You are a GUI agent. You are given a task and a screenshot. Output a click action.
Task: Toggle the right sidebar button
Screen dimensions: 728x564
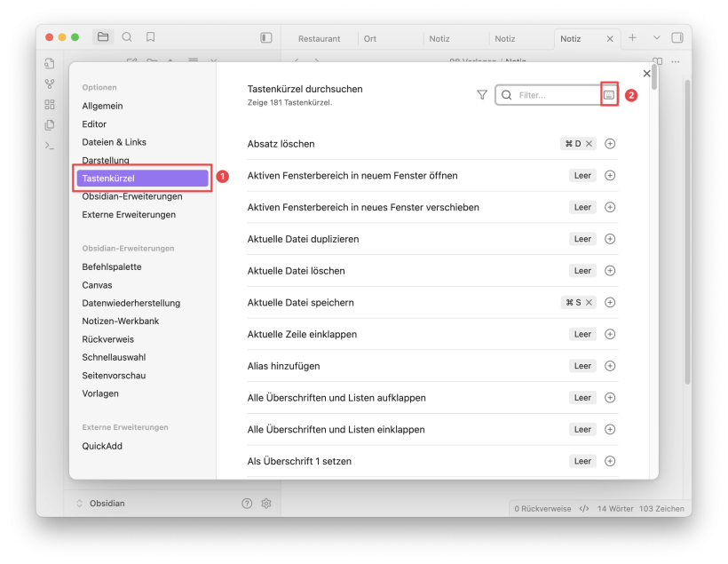tap(677, 38)
